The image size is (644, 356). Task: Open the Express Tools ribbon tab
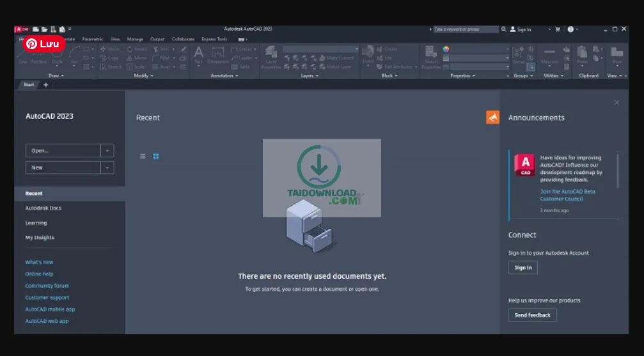(214, 39)
